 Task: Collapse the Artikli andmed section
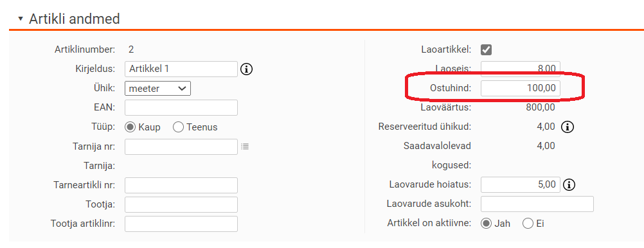point(21,19)
